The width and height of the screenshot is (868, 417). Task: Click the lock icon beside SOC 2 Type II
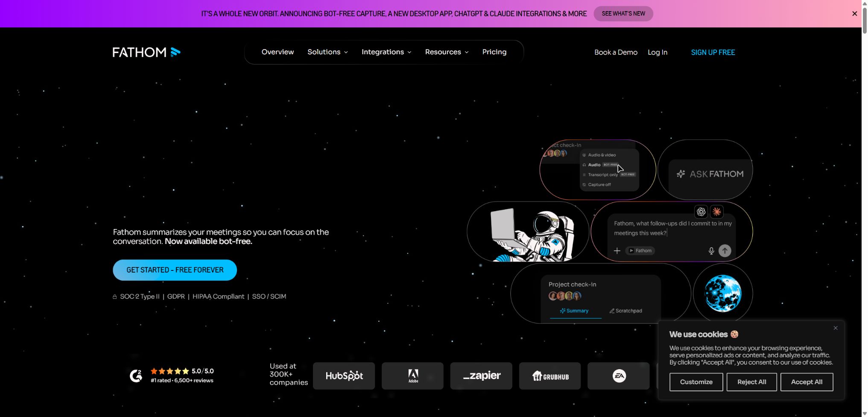[x=114, y=297]
